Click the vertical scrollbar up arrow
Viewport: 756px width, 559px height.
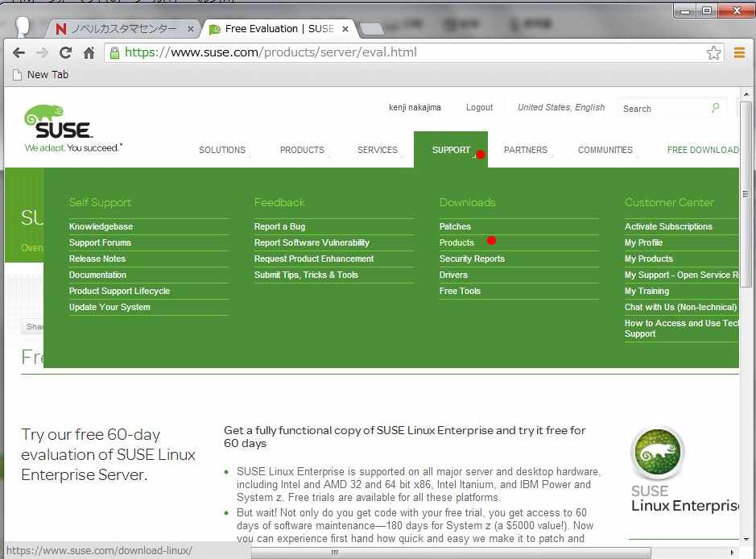click(746, 94)
